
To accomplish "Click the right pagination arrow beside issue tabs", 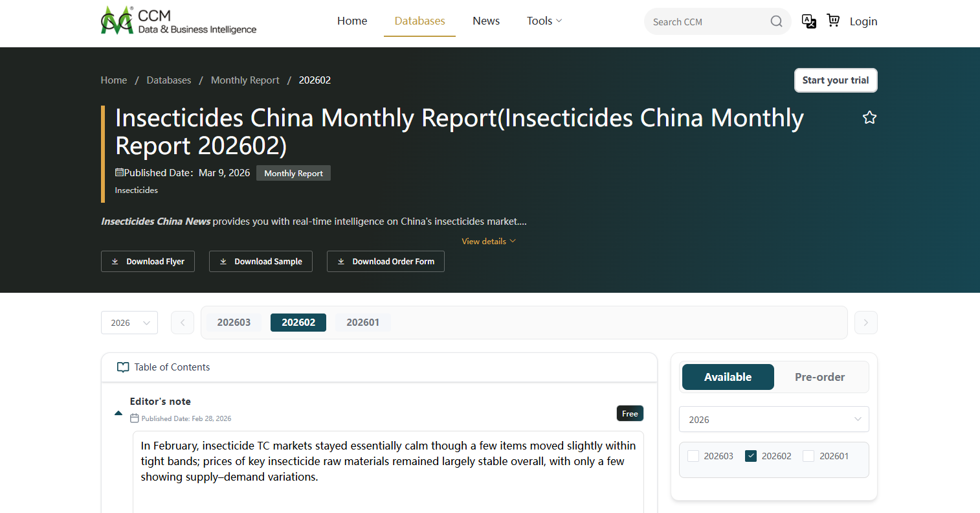I will point(865,322).
